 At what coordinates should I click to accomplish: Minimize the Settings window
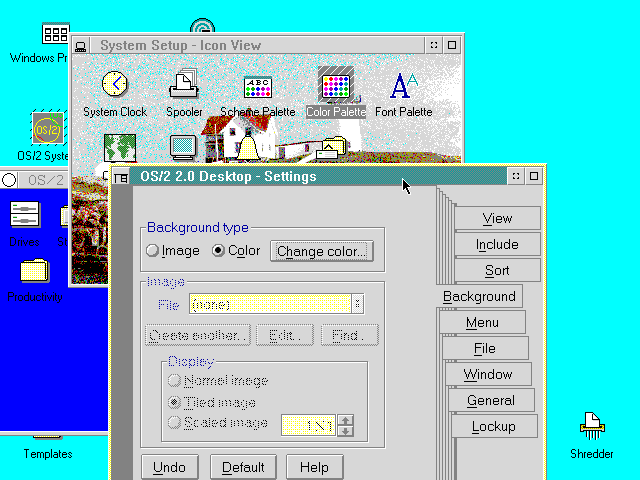click(516, 176)
